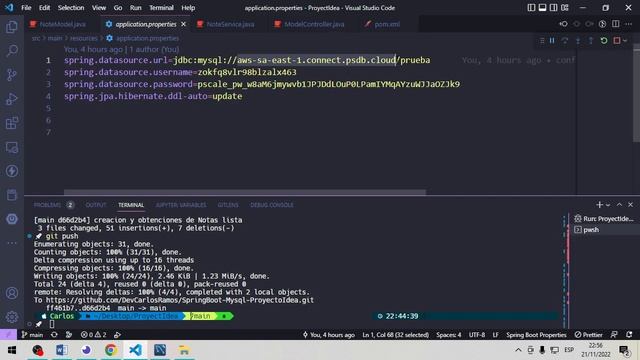Open notifications bell in status bar

[x=629, y=335]
